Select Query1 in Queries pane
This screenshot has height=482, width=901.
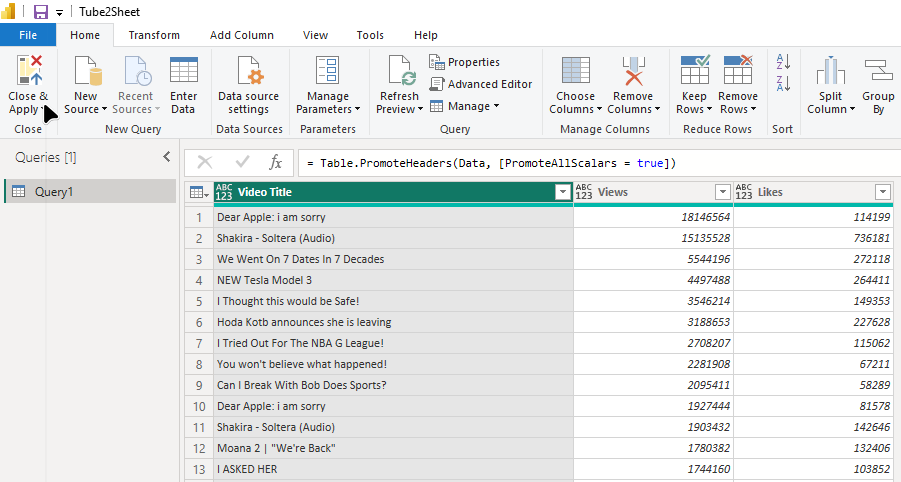[x=90, y=191]
